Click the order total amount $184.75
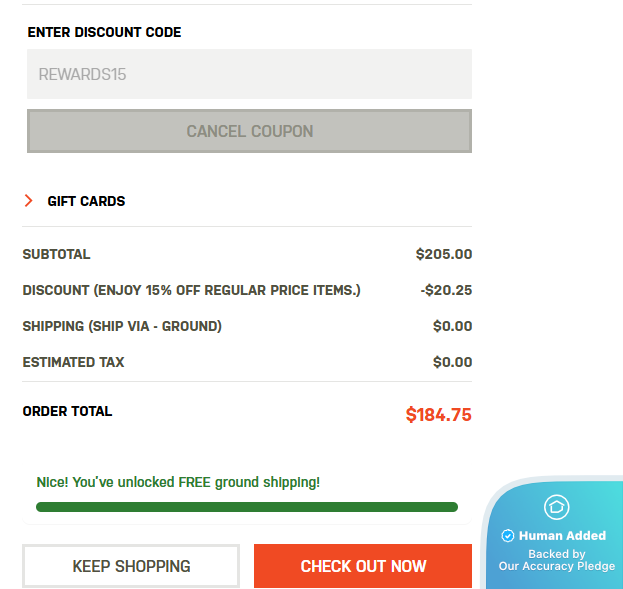This screenshot has width=623, height=589. (438, 415)
